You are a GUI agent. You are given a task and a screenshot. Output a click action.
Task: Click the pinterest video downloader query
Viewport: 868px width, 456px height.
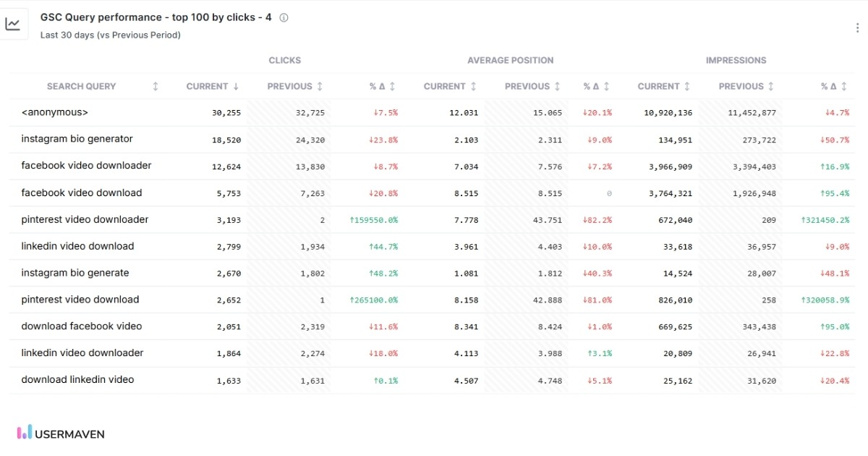point(85,219)
